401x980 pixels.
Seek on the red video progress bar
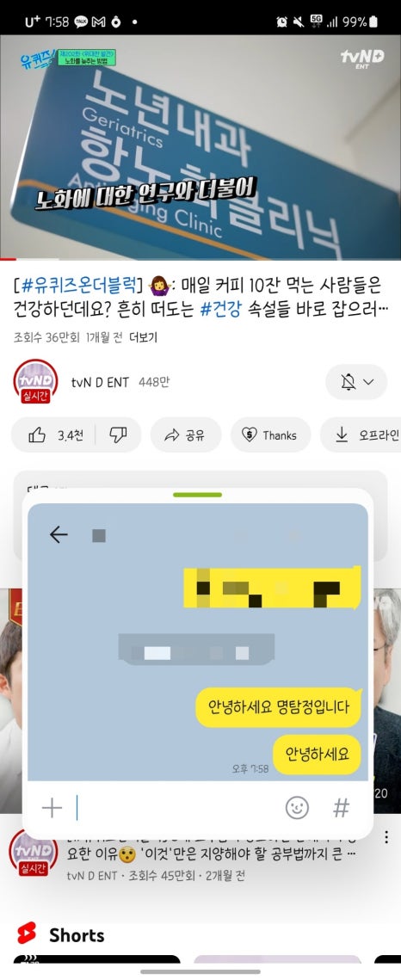coord(200,259)
